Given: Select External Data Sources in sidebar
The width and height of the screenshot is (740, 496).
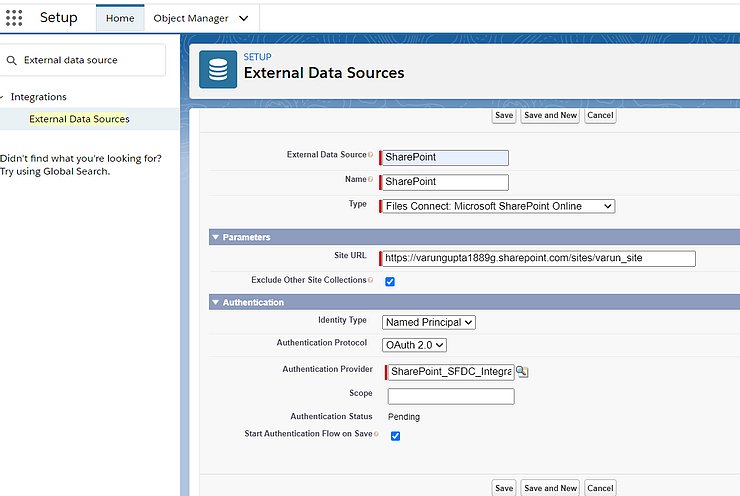Looking at the screenshot, I should click(79, 119).
